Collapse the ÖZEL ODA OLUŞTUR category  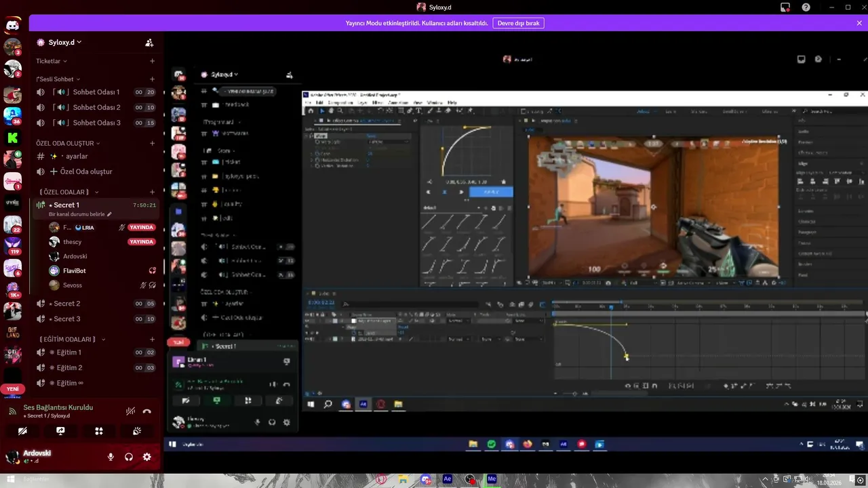point(69,144)
